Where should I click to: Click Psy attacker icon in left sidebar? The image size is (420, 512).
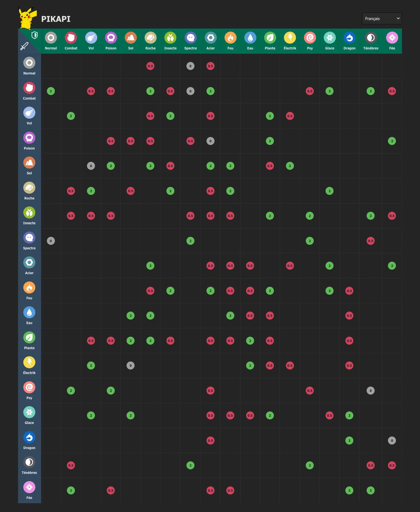coord(29,387)
